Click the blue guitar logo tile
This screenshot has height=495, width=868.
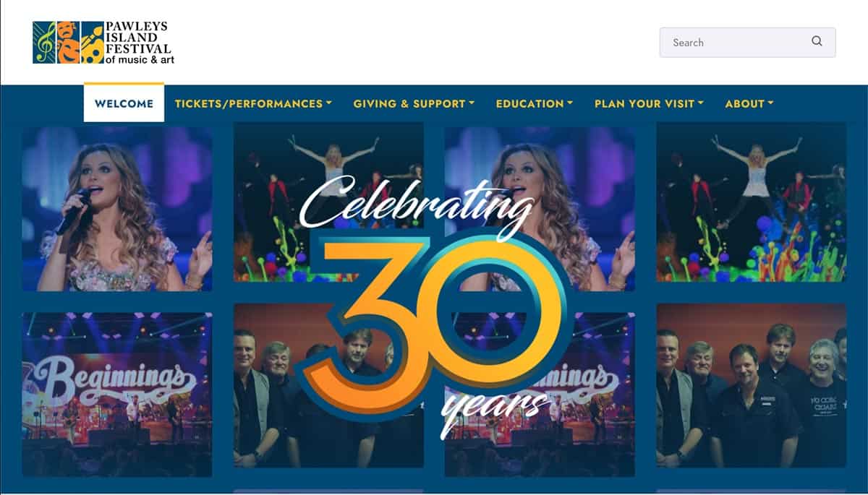point(92,43)
